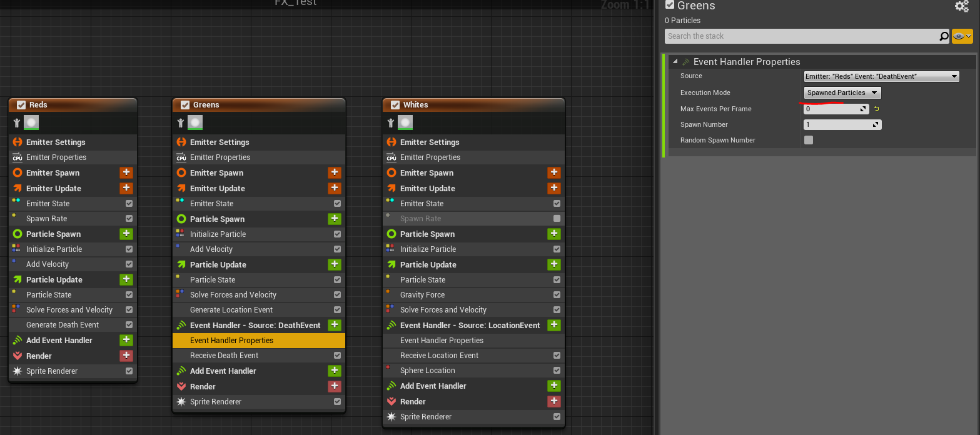The height and width of the screenshot is (435, 980).
Task: Select Generate Death Event in Reds
Action: [x=63, y=325]
